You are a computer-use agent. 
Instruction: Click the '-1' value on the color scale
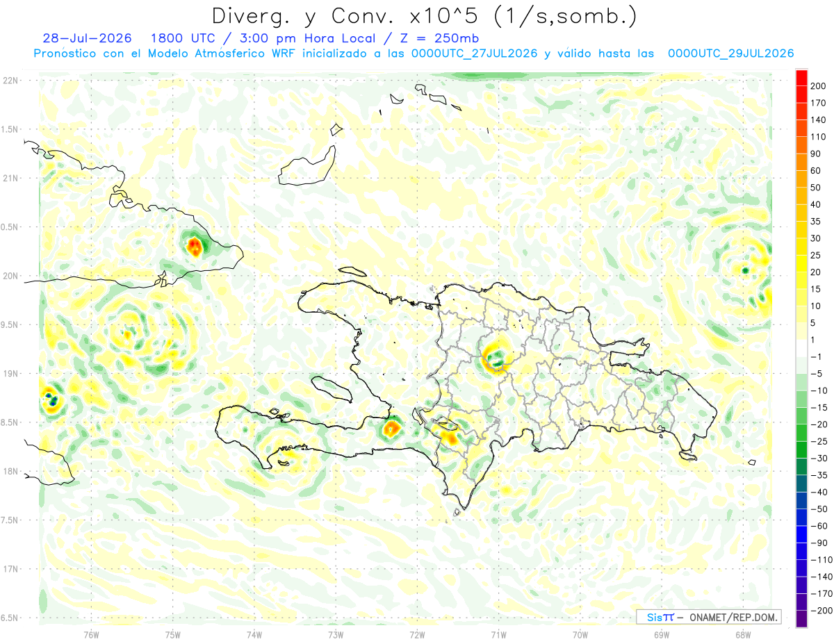817,357
